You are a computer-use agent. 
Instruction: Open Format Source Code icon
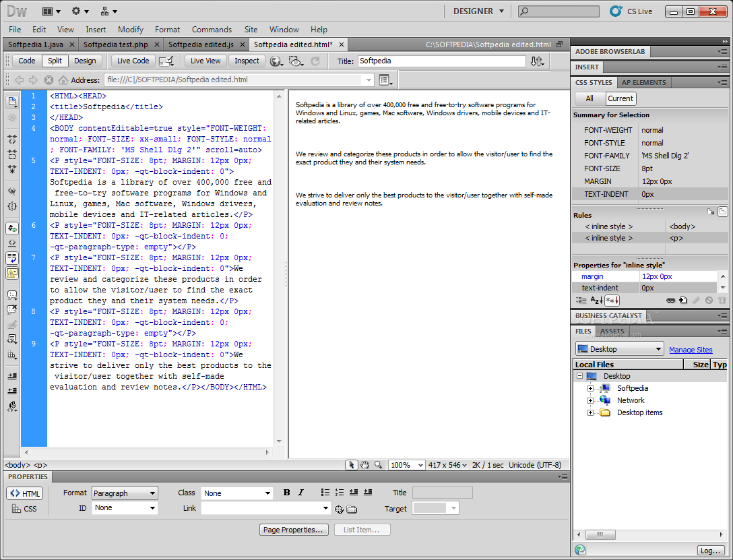12,406
